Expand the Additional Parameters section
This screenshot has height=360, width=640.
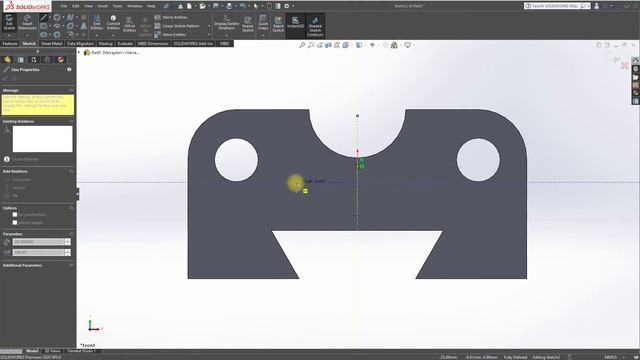[71, 265]
